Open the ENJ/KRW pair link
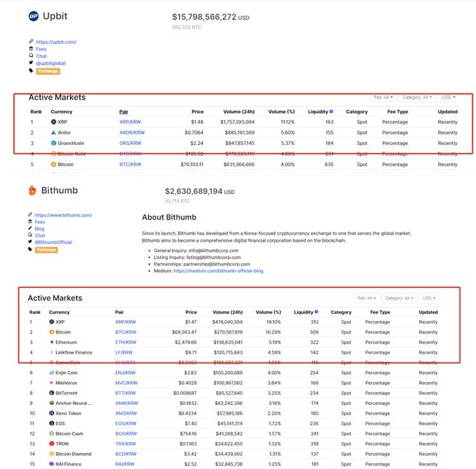476x469 pixels. [125, 373]
